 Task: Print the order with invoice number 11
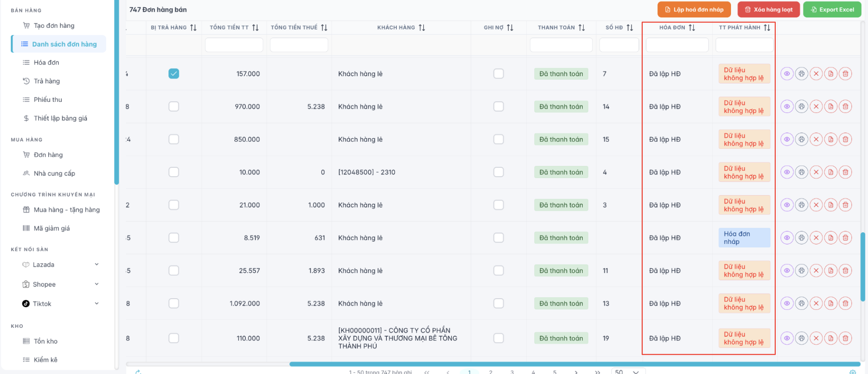[801, 270]
